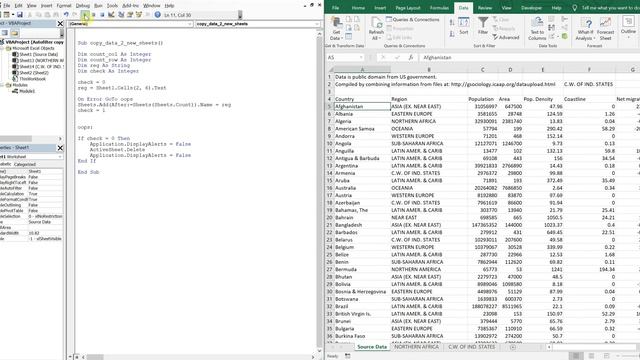The image size is (640, 360).
Task: Click Text to Columns in Data Tools
Action: [537, 29]
